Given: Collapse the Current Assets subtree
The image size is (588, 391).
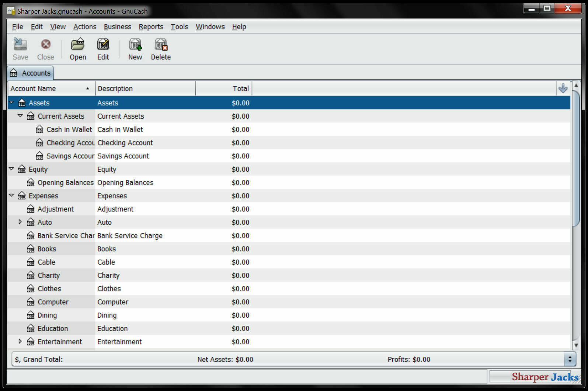Looking at the screenshot, I should [x=20, y=116].
